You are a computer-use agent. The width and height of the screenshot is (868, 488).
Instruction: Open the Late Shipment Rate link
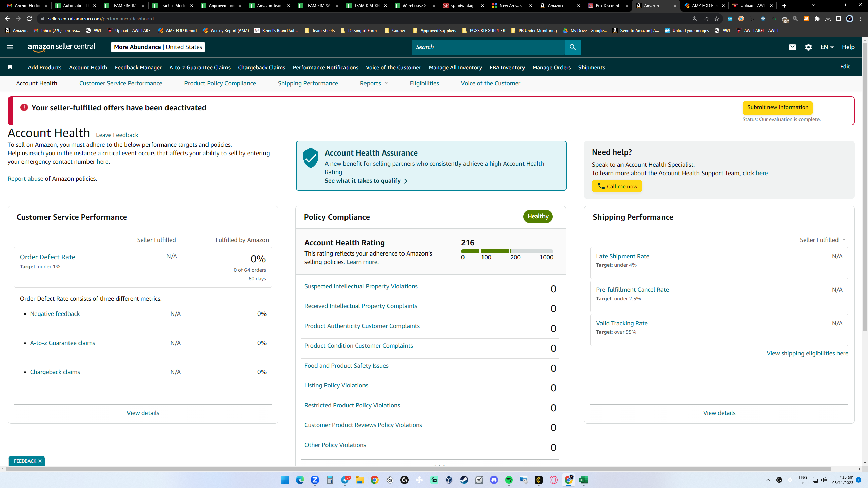point(623,256)
